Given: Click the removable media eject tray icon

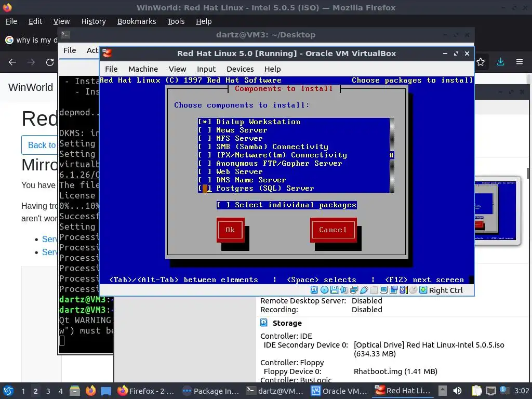Looking at the screenshot, I should click(x=442, y=391).
